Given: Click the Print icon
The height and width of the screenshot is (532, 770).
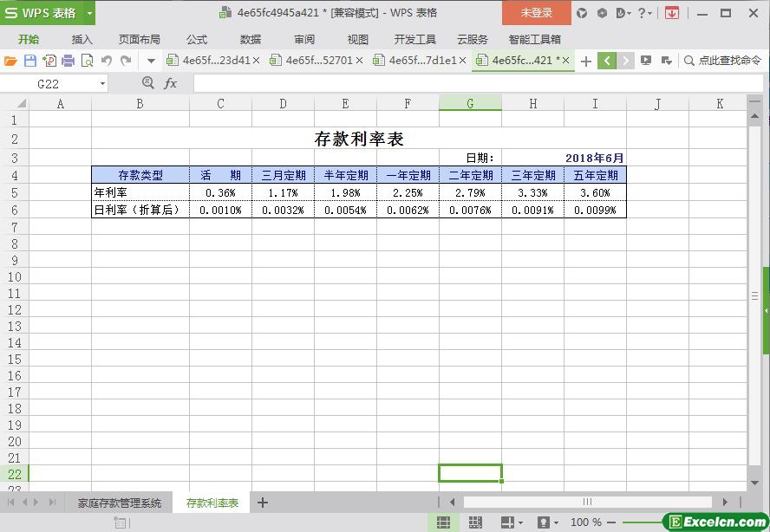Looking at the screenshot, I should click(68, 61).
